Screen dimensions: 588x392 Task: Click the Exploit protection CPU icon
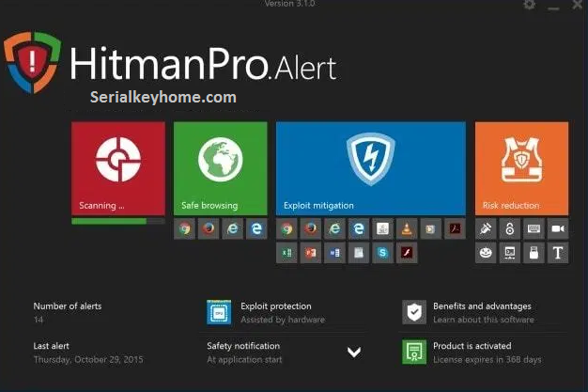[x=219, y=312]
